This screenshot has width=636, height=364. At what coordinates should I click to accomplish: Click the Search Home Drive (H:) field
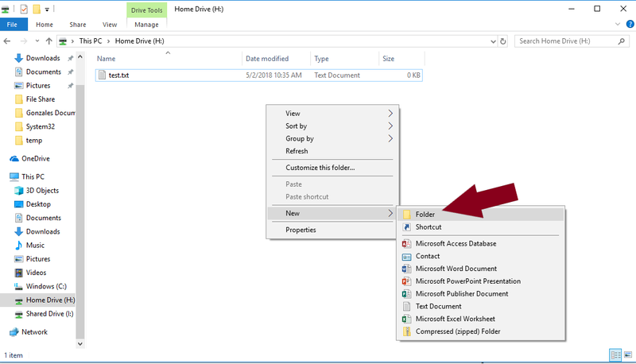[x=566, y=41]
